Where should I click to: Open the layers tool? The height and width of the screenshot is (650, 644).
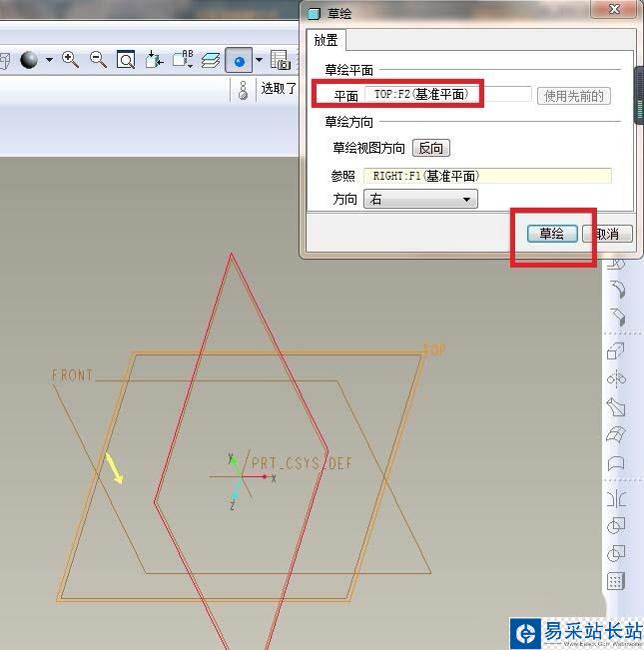tap(211, 60)
